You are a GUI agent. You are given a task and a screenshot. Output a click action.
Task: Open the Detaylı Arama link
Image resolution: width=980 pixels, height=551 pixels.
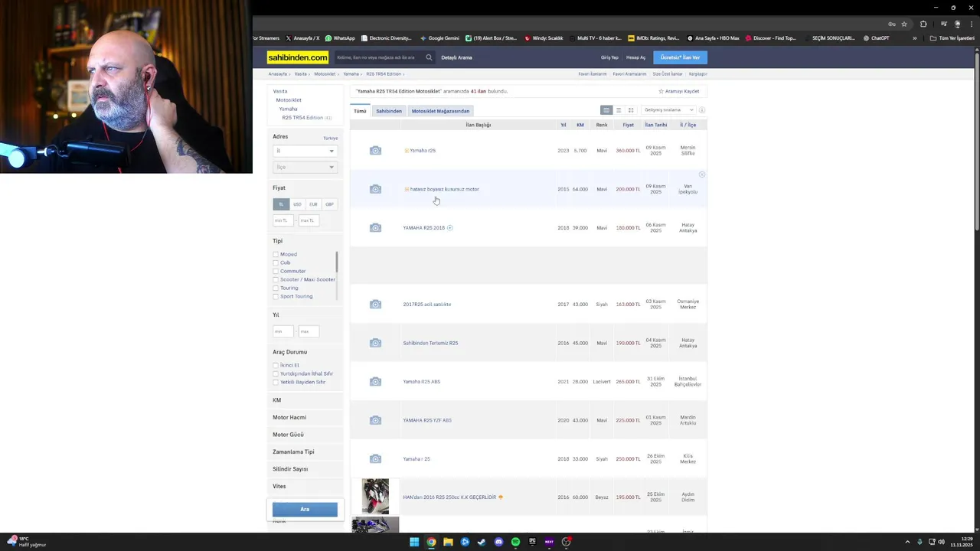456,57
